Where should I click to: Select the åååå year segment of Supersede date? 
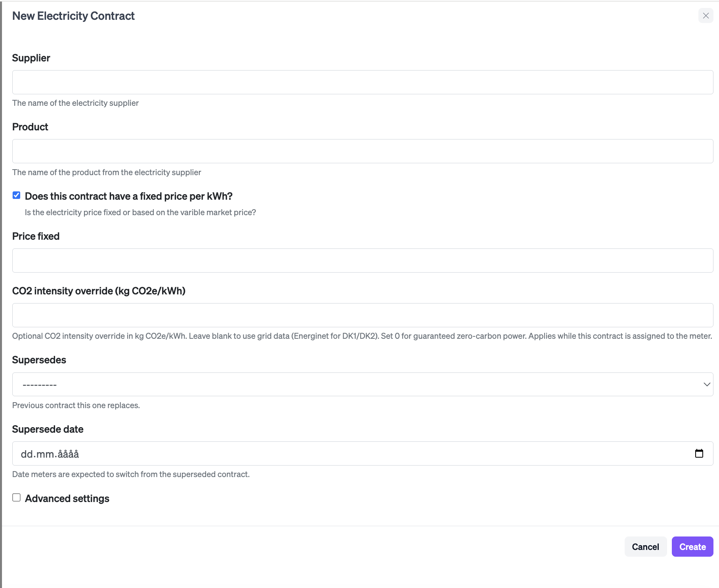point(69,454)
